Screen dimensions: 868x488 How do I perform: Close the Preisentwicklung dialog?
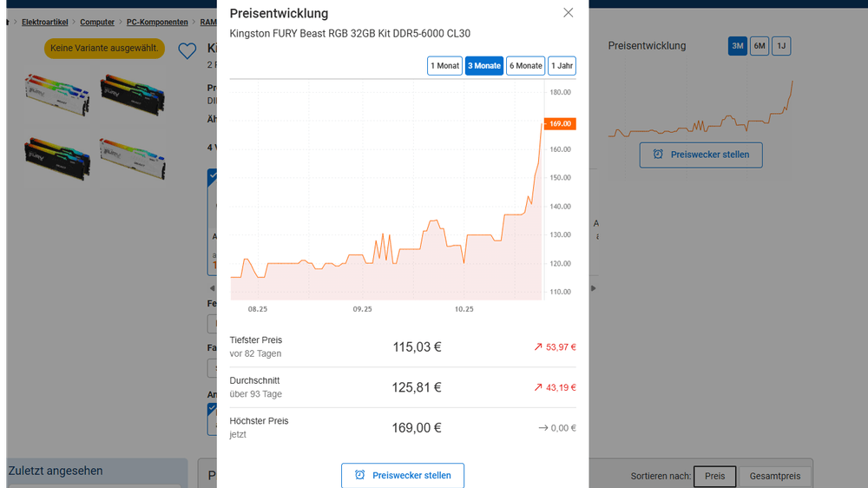tap(569, 13)
